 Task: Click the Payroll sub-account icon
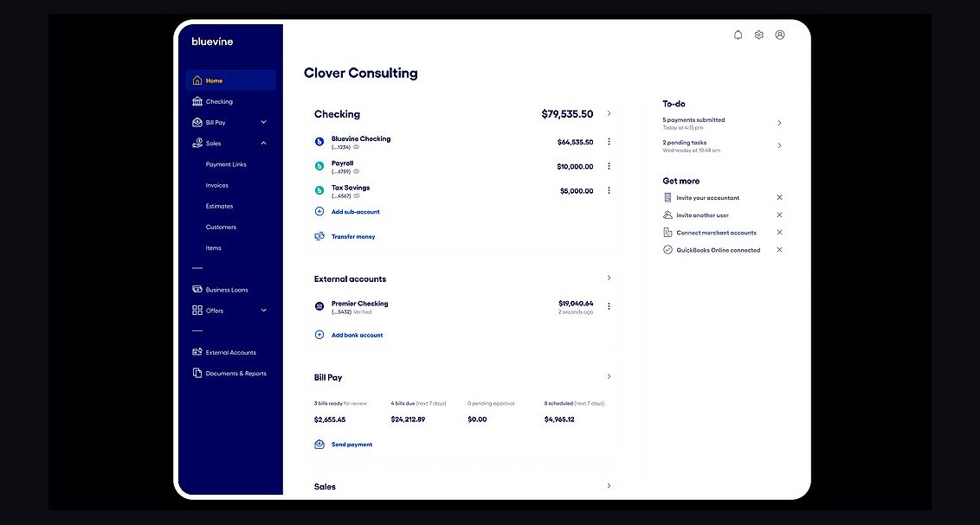(319, 166)
